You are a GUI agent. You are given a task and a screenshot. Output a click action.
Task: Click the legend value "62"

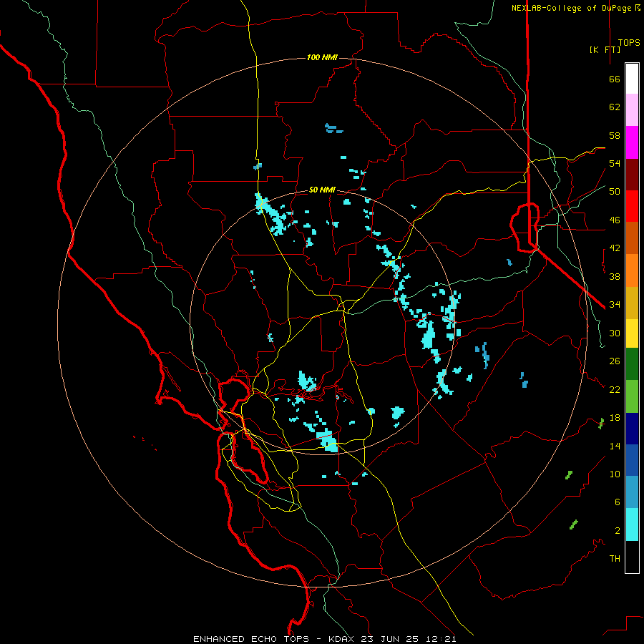pyautogui.click(x=615, y=107)
